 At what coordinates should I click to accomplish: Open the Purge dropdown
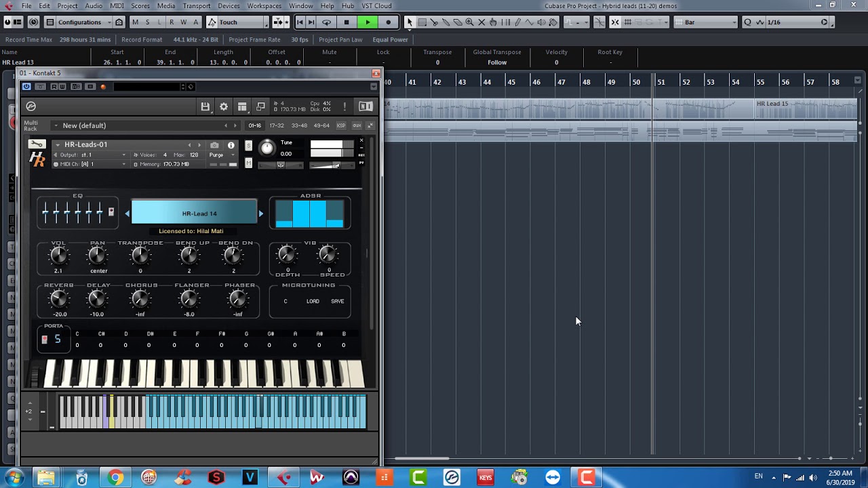tap(222, 155)
